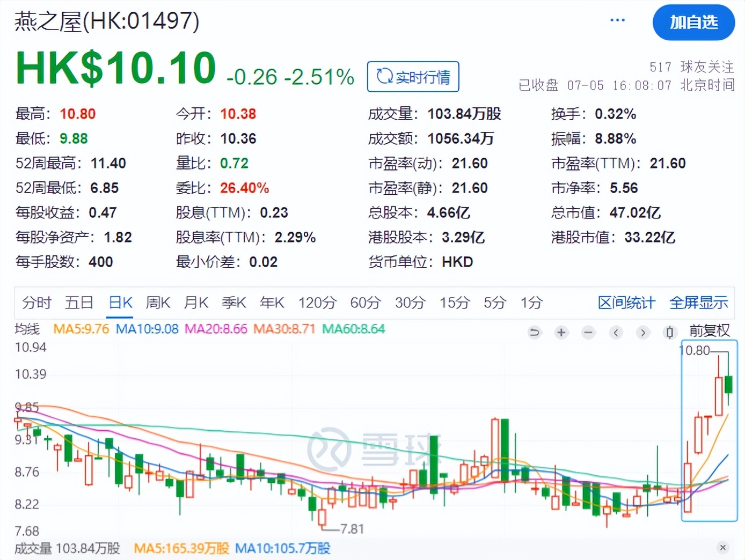Zoom in the K-line chart with plus icon
The width and height of the screenshot is (745, 560).
561,333
